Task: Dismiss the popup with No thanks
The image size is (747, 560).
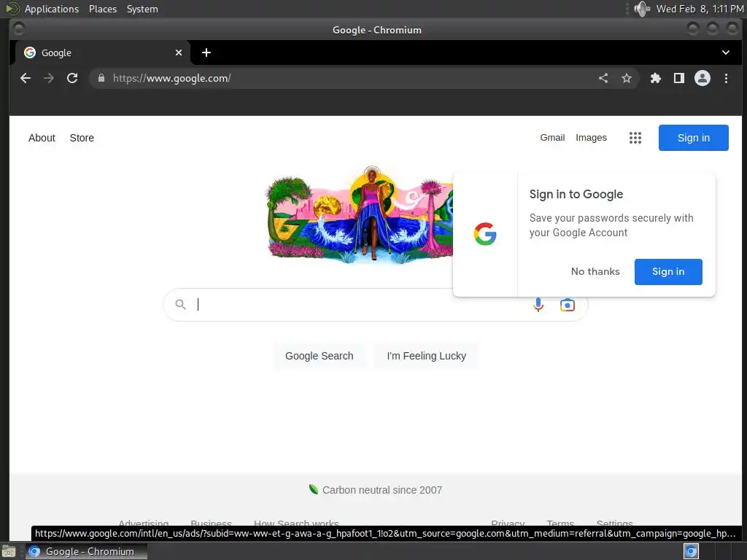Action: tap(595, 271)
